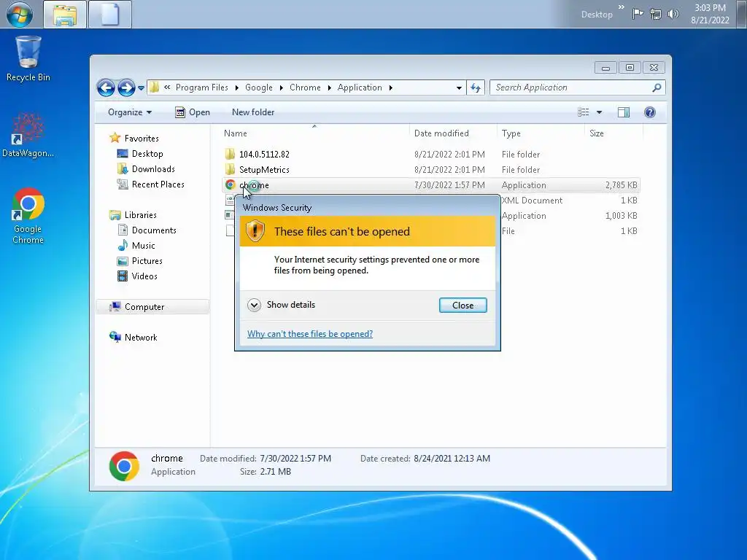Viewport: 747px width, 560px height.
Task: Show hidden Desktop toolbar chevron items
Action: click(x=622, y=7)
